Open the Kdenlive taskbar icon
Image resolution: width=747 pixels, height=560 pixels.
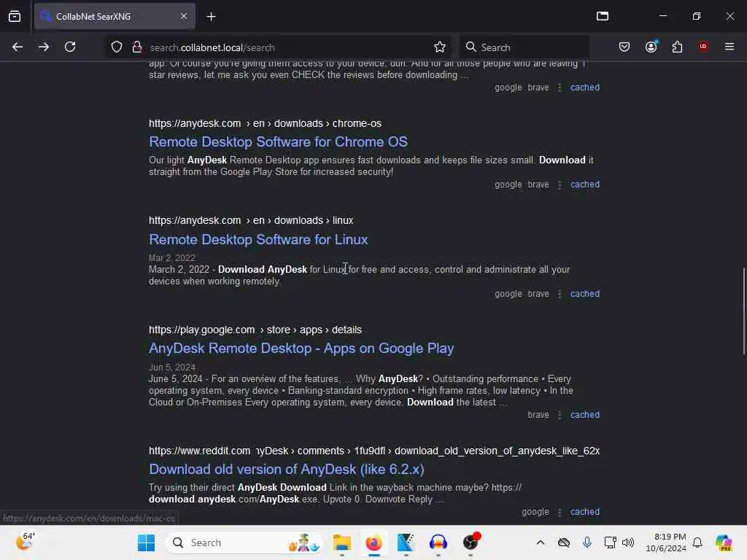[x=406, y=542]
